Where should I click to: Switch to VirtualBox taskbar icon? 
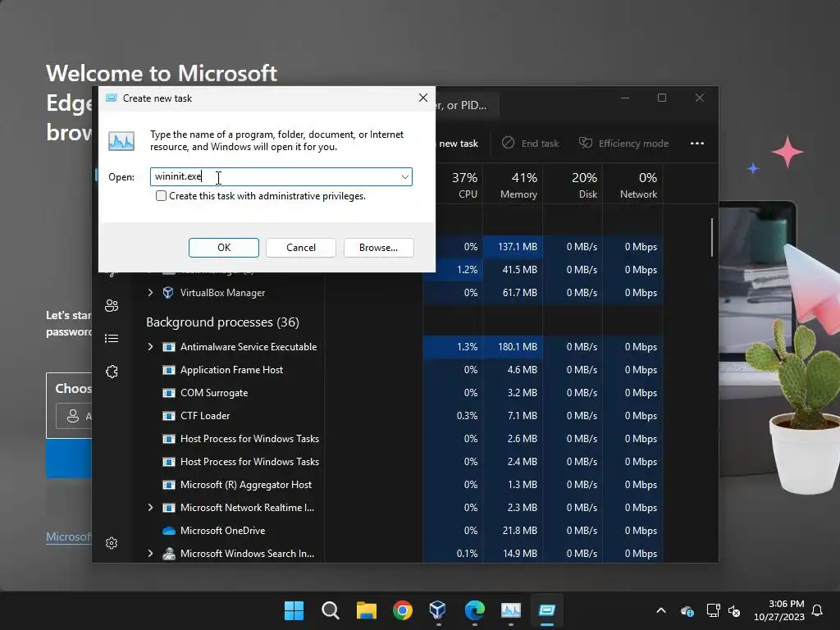pyautogui.click(x=438, y=610)
